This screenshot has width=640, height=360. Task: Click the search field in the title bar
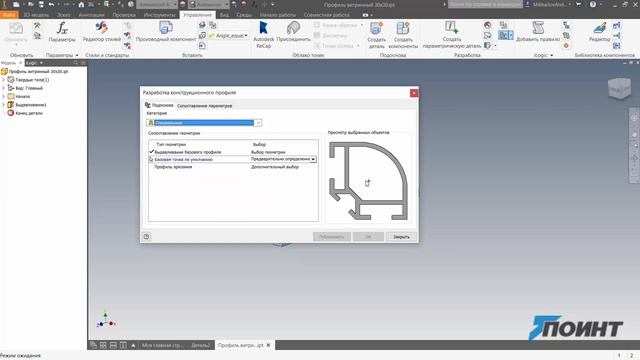click(x=485, y=4)
